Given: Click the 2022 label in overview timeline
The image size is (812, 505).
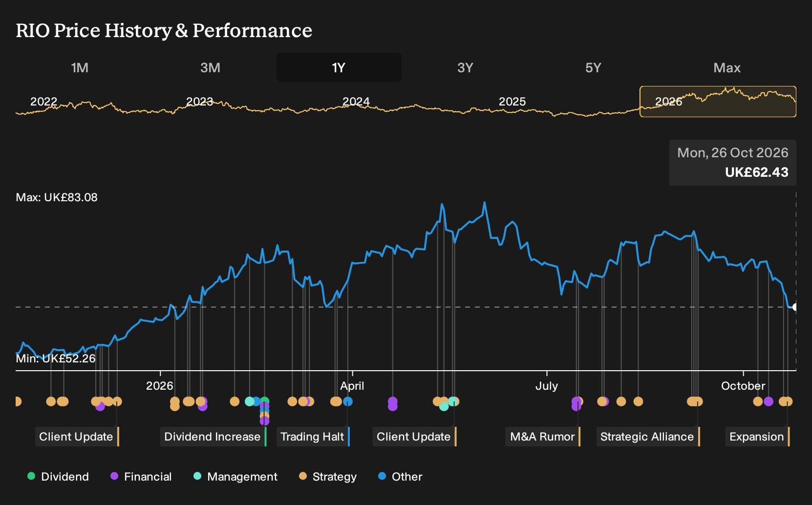Looking at the screenshot, I should coord(44,102).
